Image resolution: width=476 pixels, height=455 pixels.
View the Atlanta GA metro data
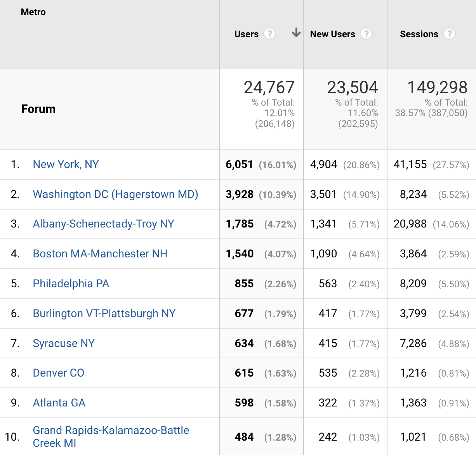pyautogui.click(x=59, y=403)
